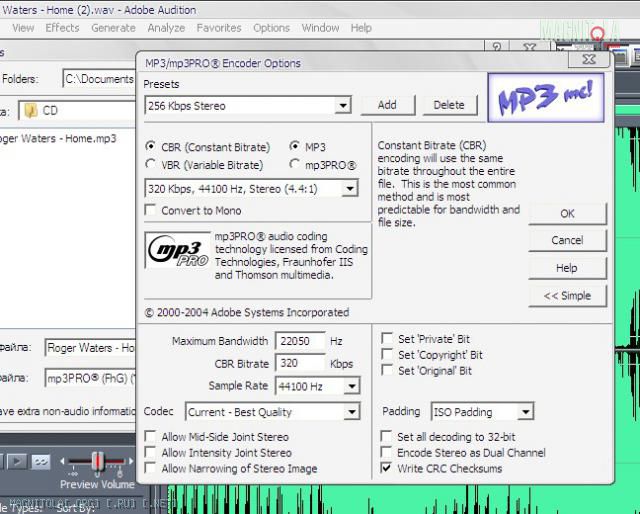640x514 pixels.
Task: Tick the Set 'Copyright' Bit checkbox
Action: pos(388,355)
